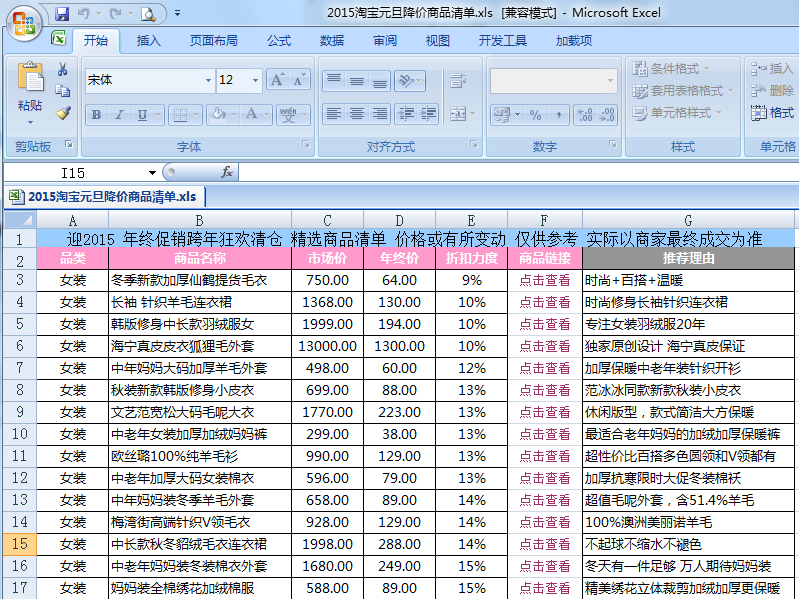
Task: Click the Cut scissors icon
Action: pos(62,69)
